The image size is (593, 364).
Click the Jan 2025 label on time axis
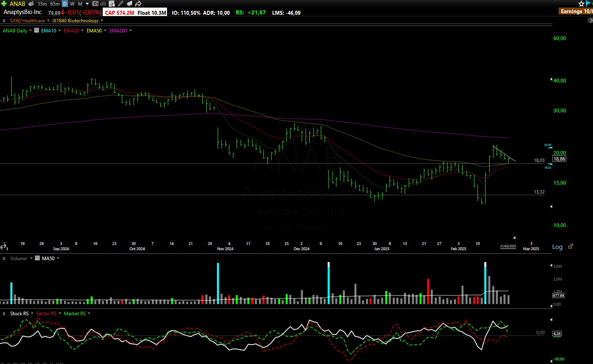pyautogui.click(x=382, y=249)
